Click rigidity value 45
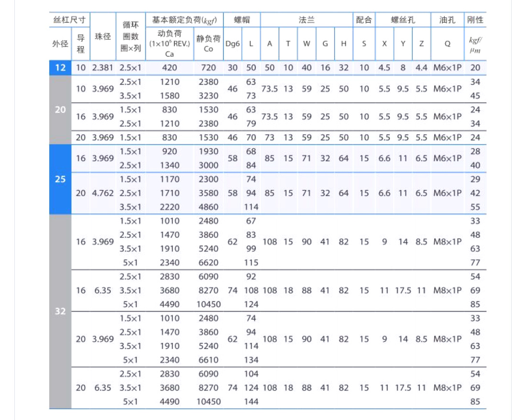The height and width of the screenshot is (420, 526). pos(475,96)
